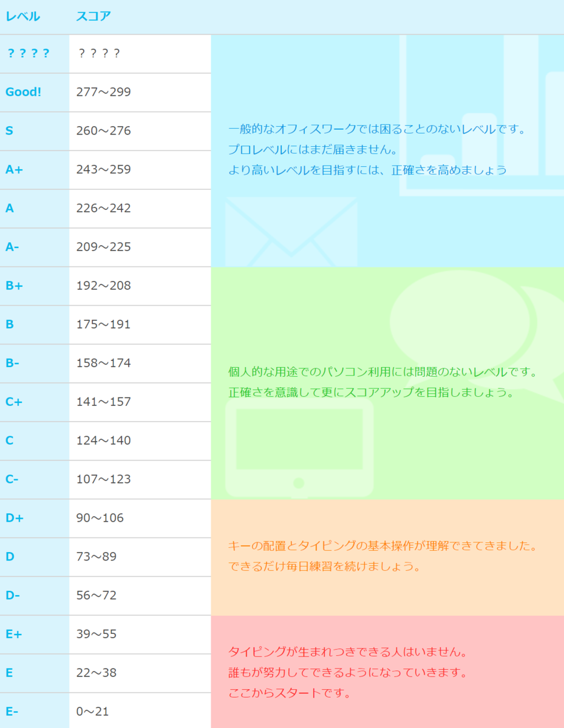Select the B level cell
Viewport: 564px width, 728px height.
35,325
